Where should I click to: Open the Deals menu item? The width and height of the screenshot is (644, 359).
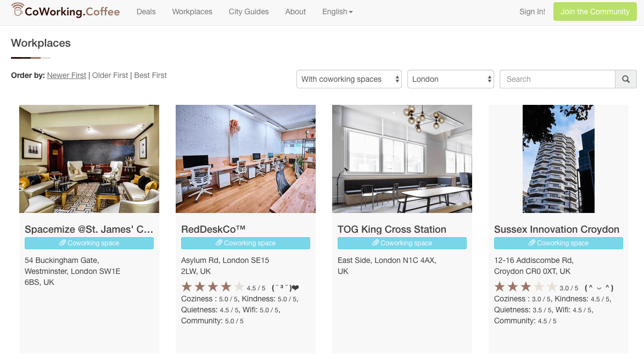point(146,12)
